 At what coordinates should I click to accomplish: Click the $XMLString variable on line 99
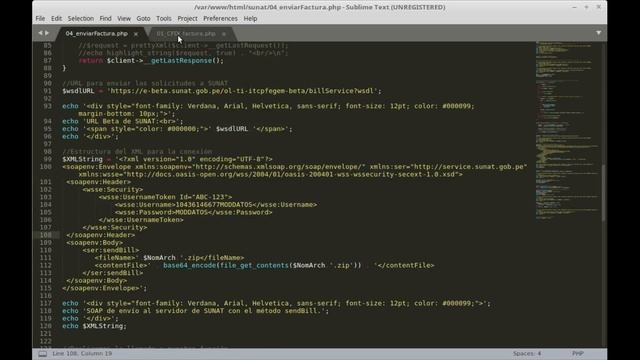(82, 159)
